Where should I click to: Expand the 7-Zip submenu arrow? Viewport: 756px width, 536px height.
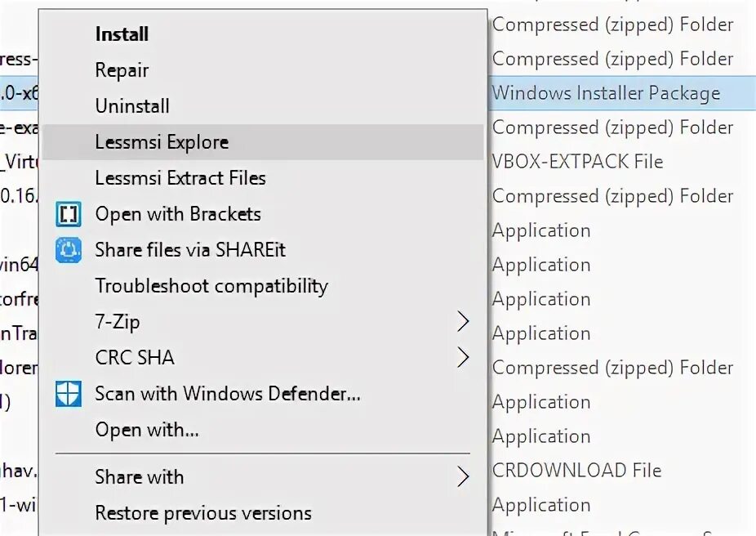tap(463, 322)
